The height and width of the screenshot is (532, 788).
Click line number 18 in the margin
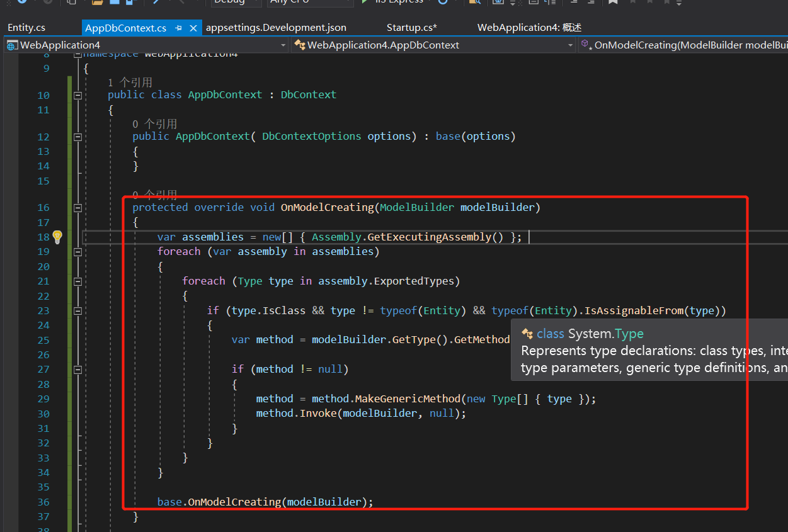[x=43, y=237]
